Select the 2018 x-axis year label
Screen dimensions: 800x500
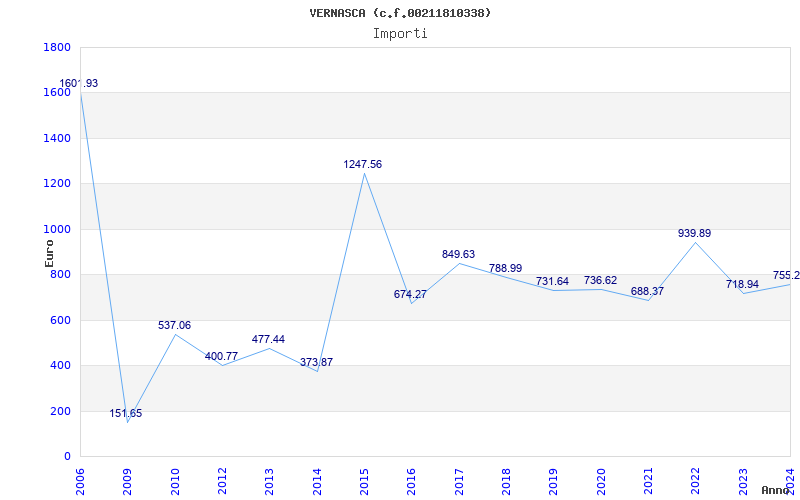[x=506, y=482]
